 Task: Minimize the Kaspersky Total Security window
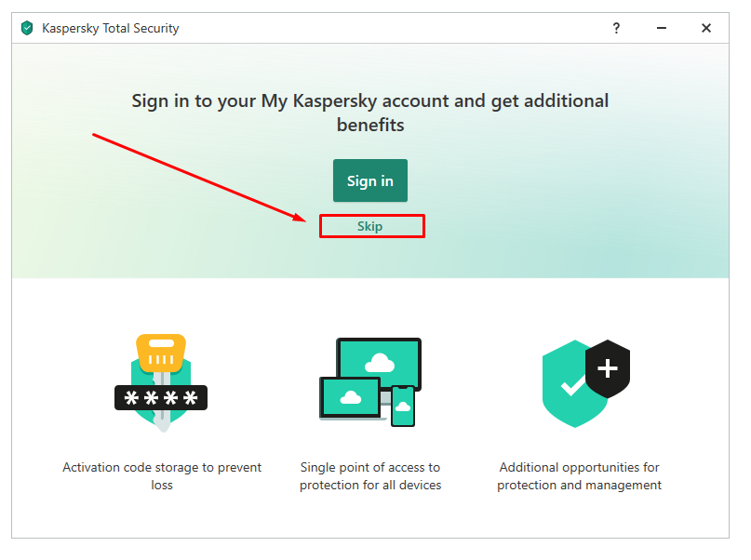[x=662, y=28]
